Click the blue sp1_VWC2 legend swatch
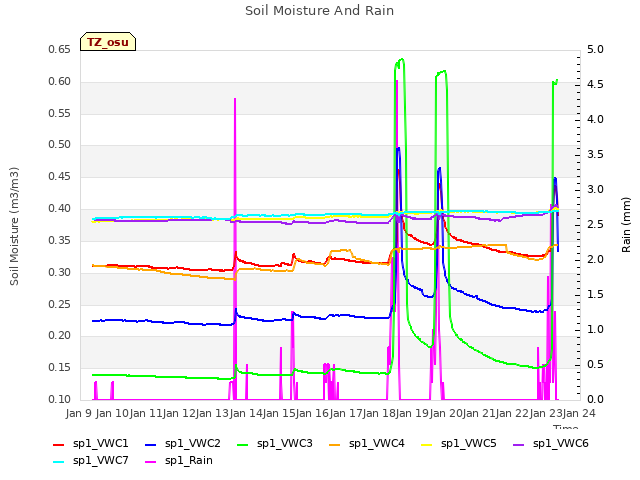Image resolution: width=640 pixels, height=480 pixels. coord(151,444)
